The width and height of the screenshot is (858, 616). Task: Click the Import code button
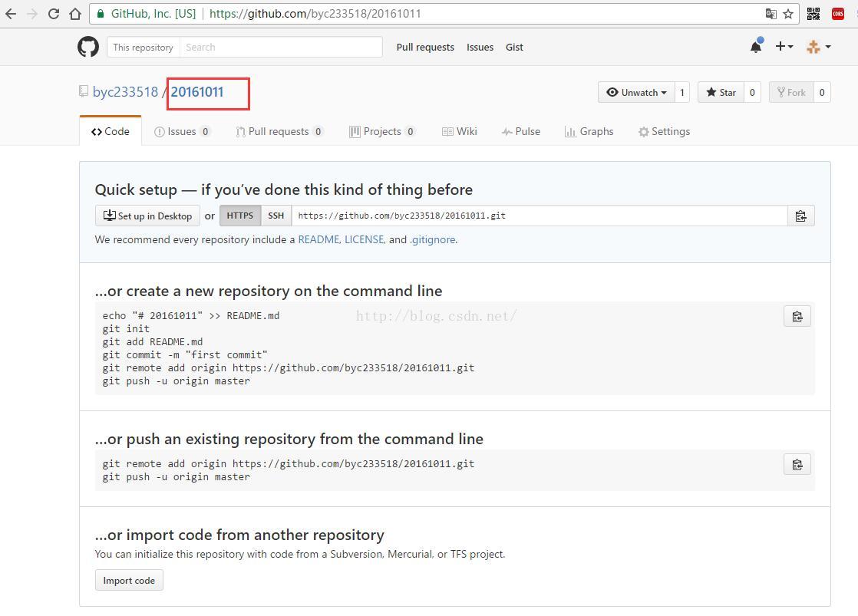[129, 580]
